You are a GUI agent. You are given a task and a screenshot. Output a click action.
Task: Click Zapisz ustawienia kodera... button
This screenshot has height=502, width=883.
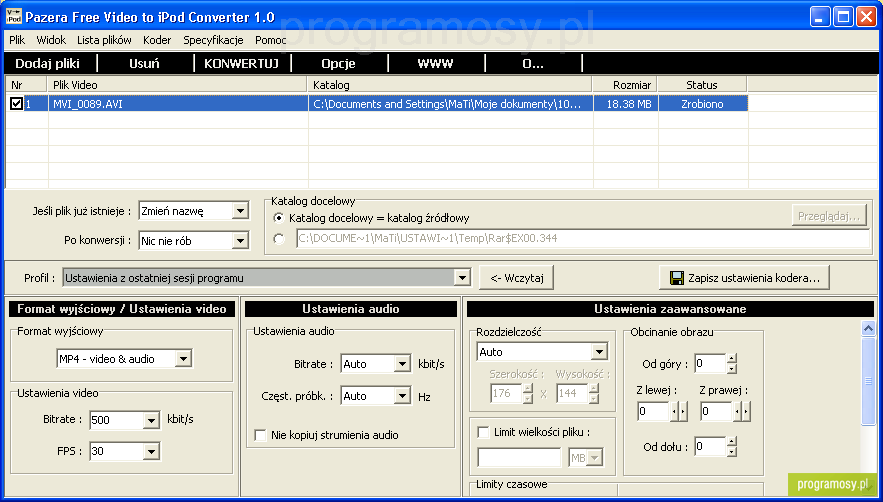(744, 278)
